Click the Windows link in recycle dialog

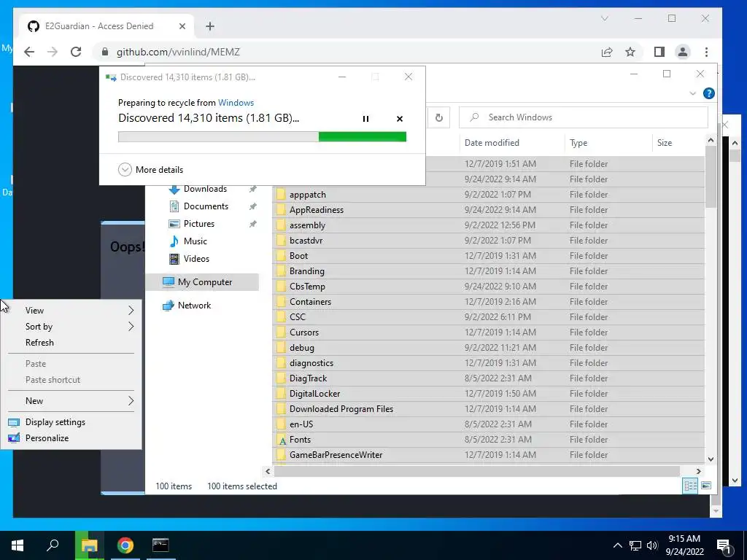coord(236,102)
